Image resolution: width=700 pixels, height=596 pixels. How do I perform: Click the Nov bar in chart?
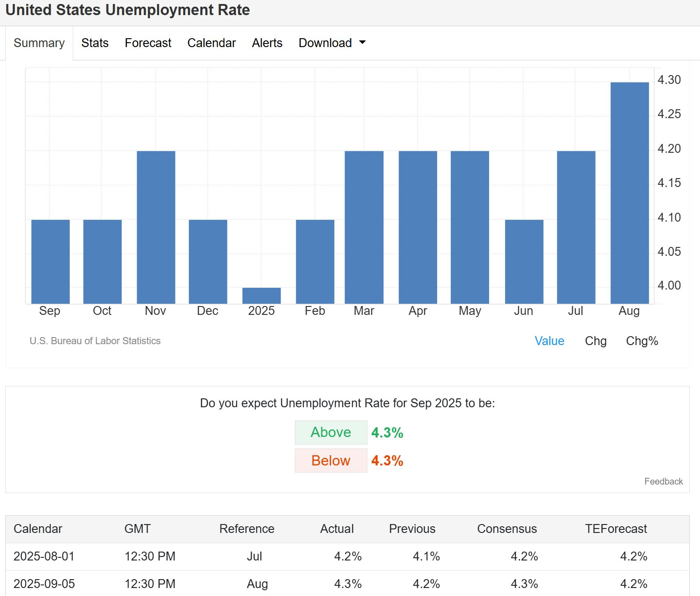(156, 227)
